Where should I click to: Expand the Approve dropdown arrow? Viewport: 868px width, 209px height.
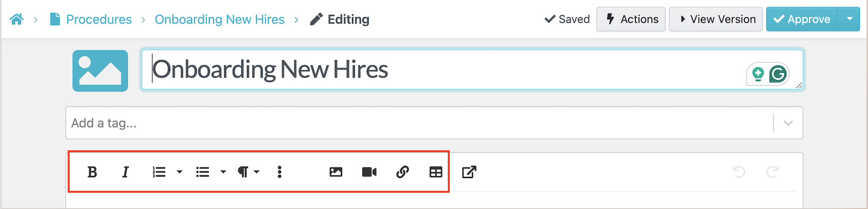849,19
